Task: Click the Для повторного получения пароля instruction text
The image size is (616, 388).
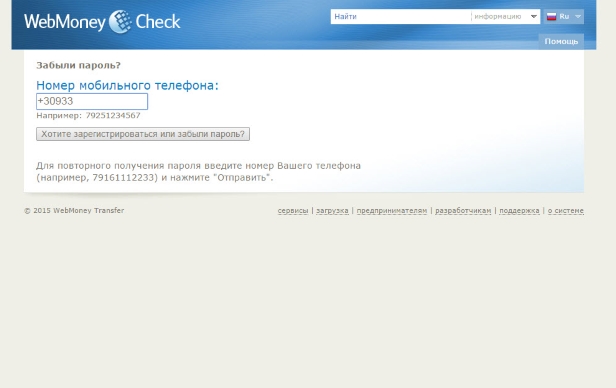Action: pyautogui.click(x=198, y=172)
